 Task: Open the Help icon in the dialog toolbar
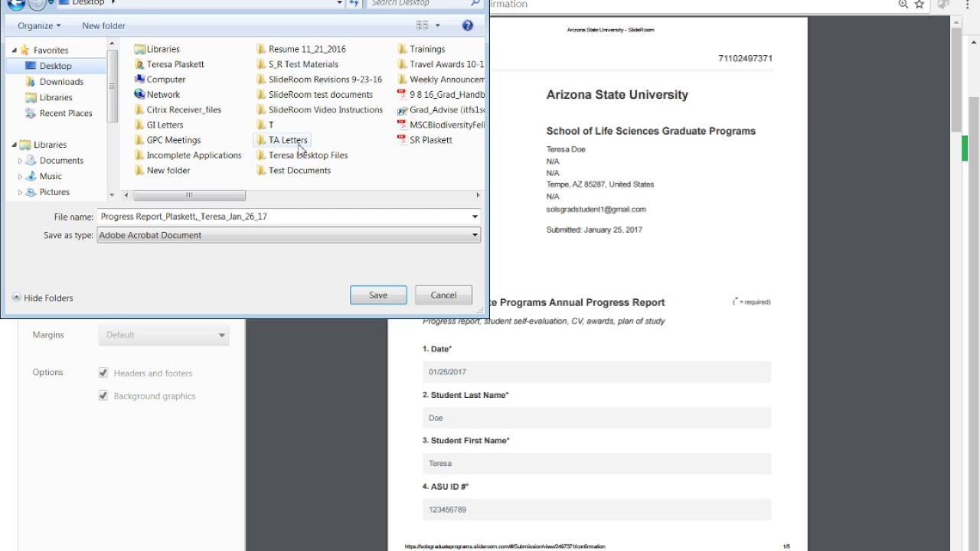[468, 25]
